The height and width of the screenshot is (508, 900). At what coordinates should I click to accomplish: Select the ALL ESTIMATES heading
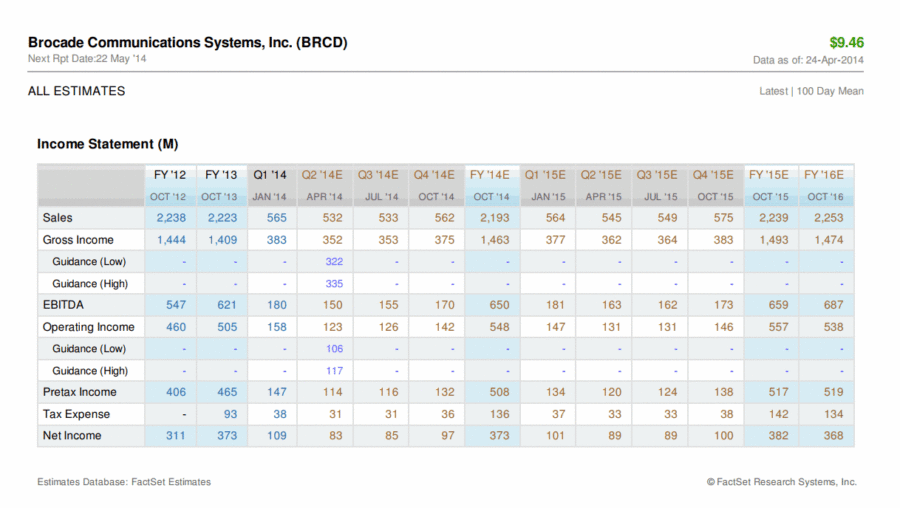[76, 91]
